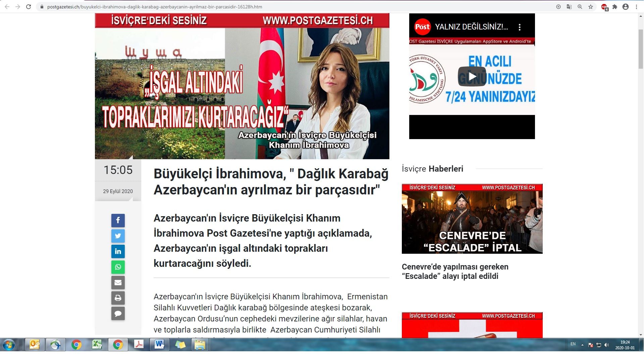Switch to the active Chrome taskbar window

coord(118,345)
